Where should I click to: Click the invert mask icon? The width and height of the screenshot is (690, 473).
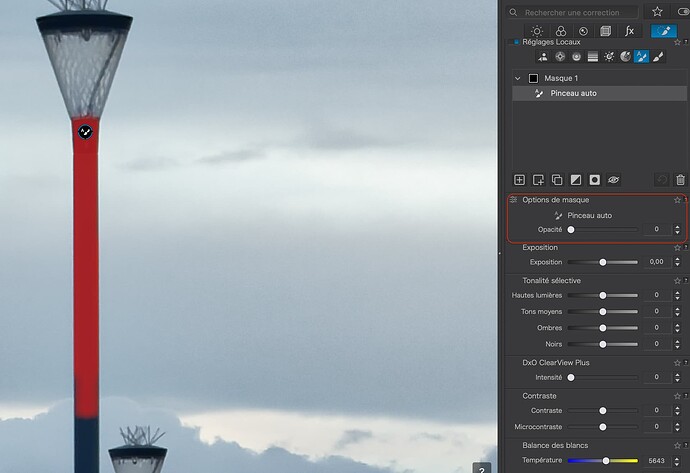[575, 180]
